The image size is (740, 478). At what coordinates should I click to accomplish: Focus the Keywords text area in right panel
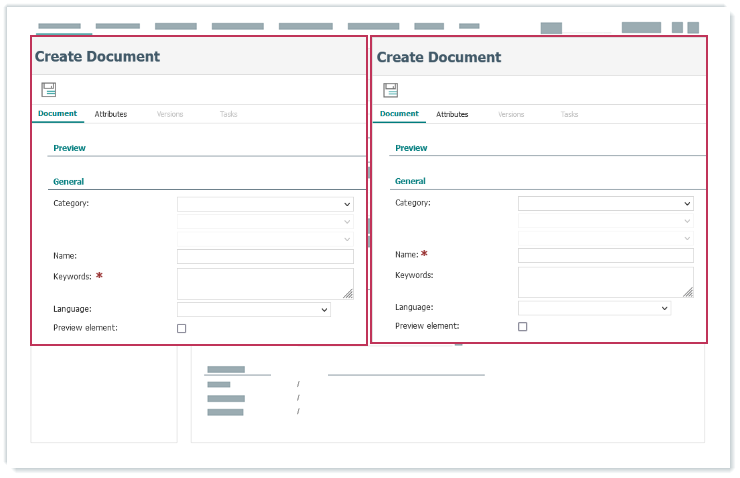603,282
